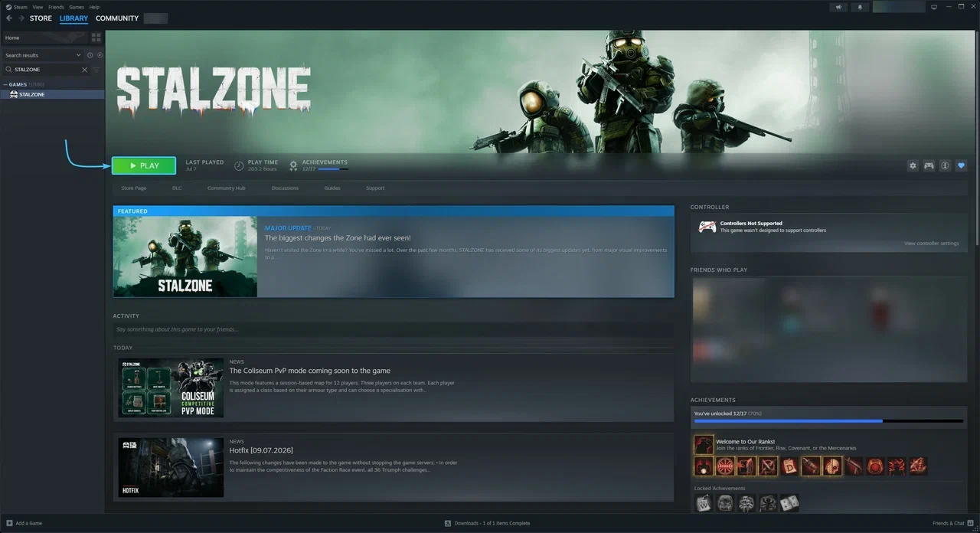Open Downloads status in bottom bar
The image size is (980, 533).
click(487, 523)
